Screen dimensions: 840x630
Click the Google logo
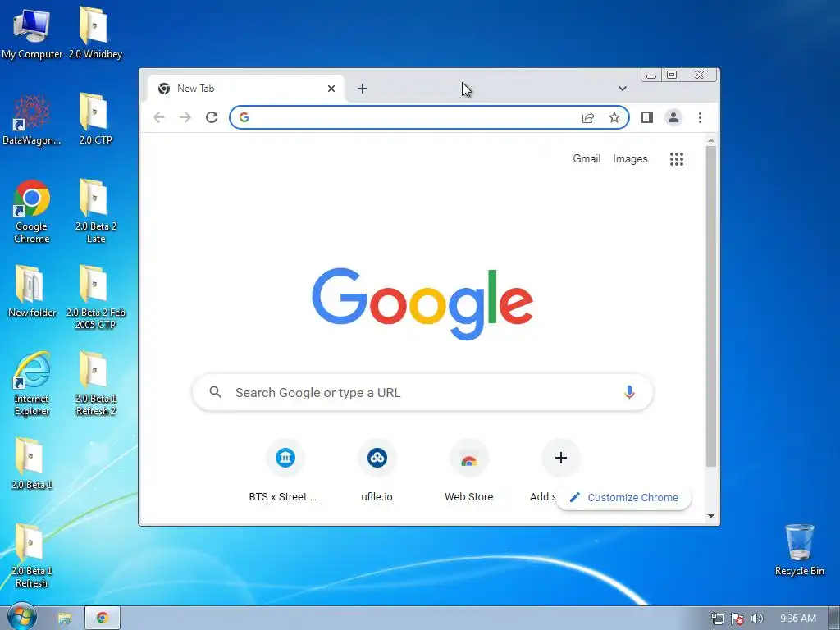coord(422,304)
